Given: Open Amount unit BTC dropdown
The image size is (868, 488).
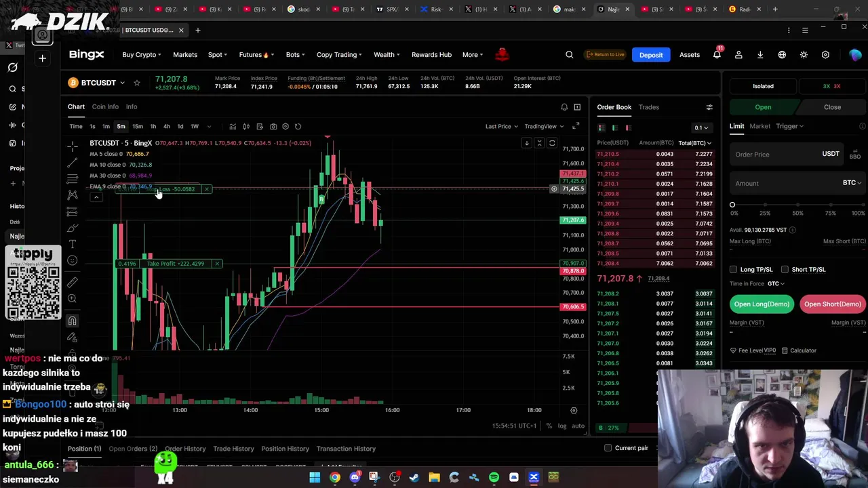Looking at the screenshot, I should 852,183.
